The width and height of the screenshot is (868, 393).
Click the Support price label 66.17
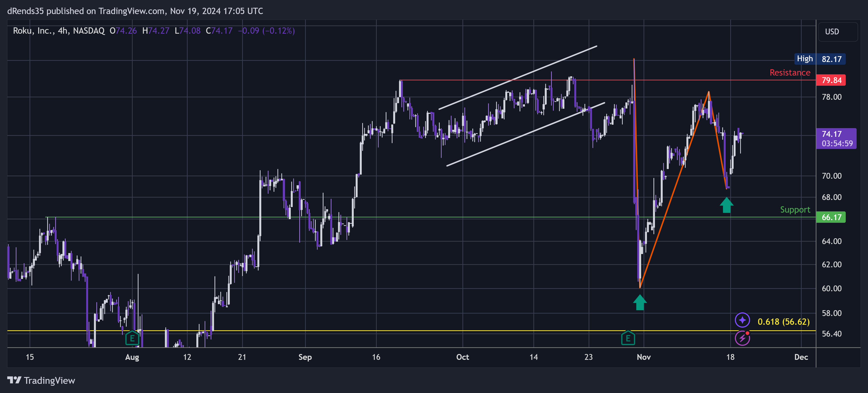(831, 217)
